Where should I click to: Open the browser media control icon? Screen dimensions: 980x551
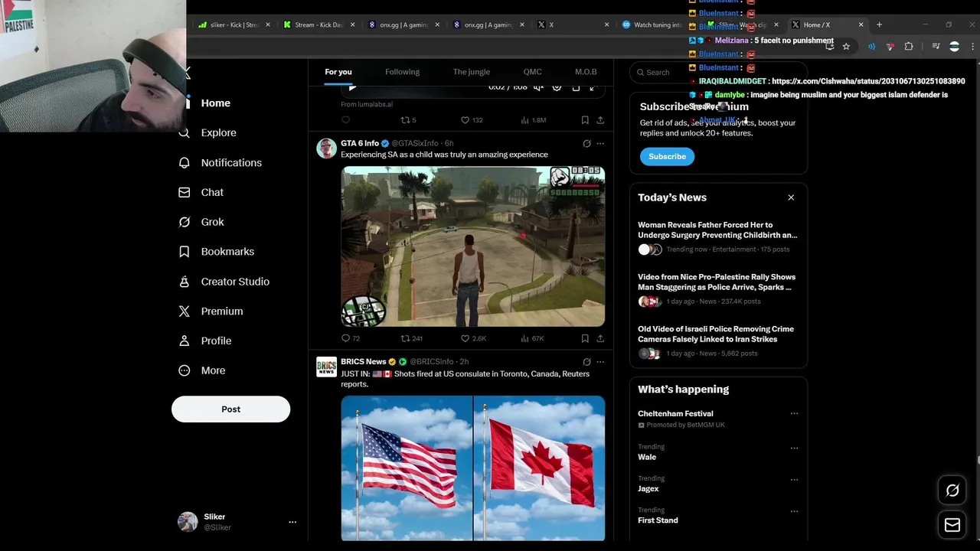point(936,47)
